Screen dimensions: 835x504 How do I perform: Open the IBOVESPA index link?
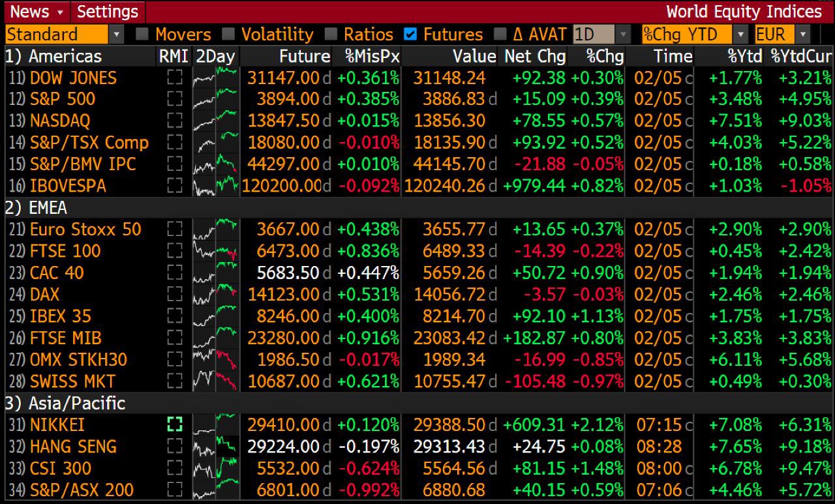tap(68, 186)
